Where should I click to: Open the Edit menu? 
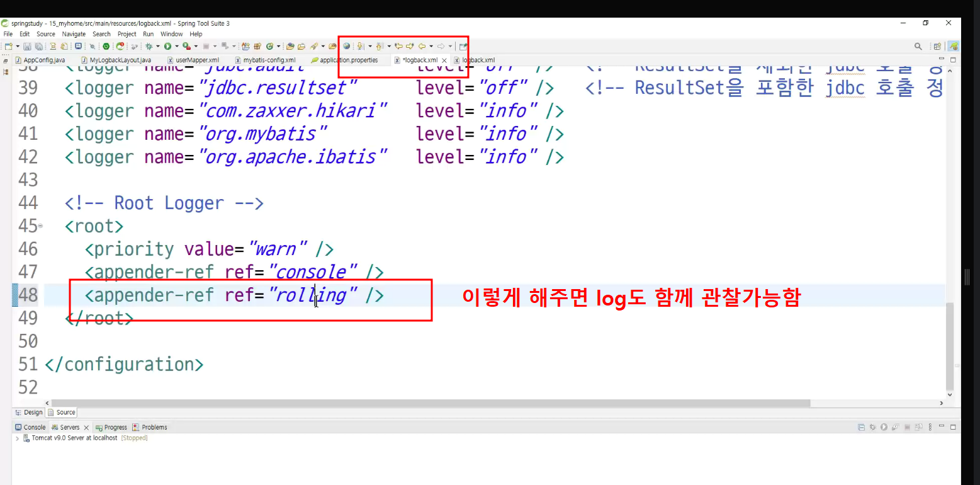[x=25, y=34]
